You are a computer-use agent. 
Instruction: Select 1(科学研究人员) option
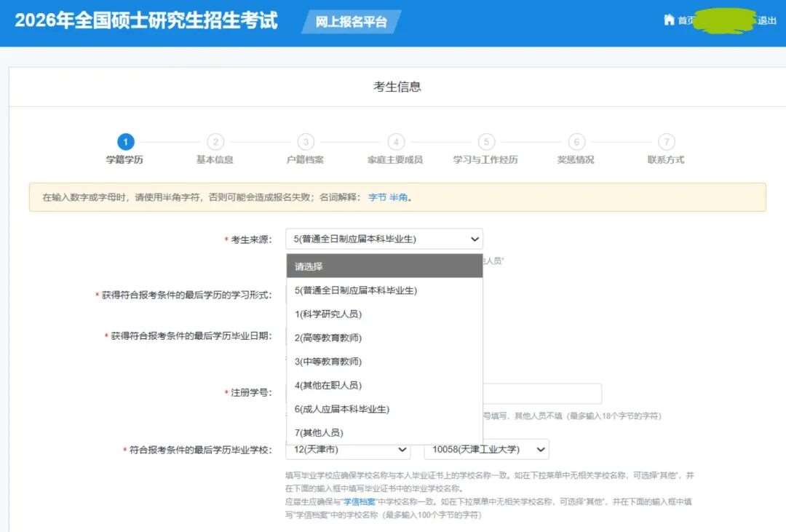pyautogui.click(x=328, y=314)
